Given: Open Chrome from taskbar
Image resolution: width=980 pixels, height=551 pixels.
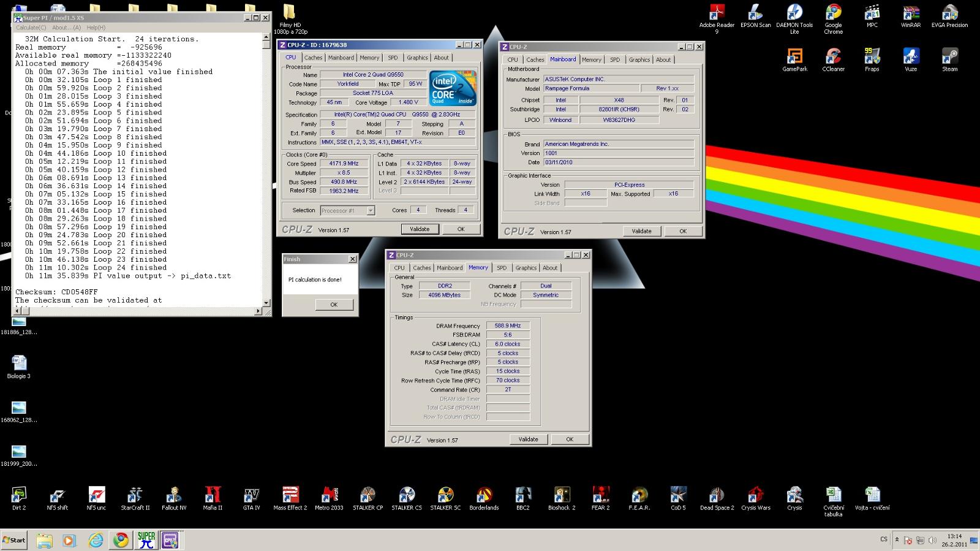Looking at the screenshot, I should [x=121, y=540].
